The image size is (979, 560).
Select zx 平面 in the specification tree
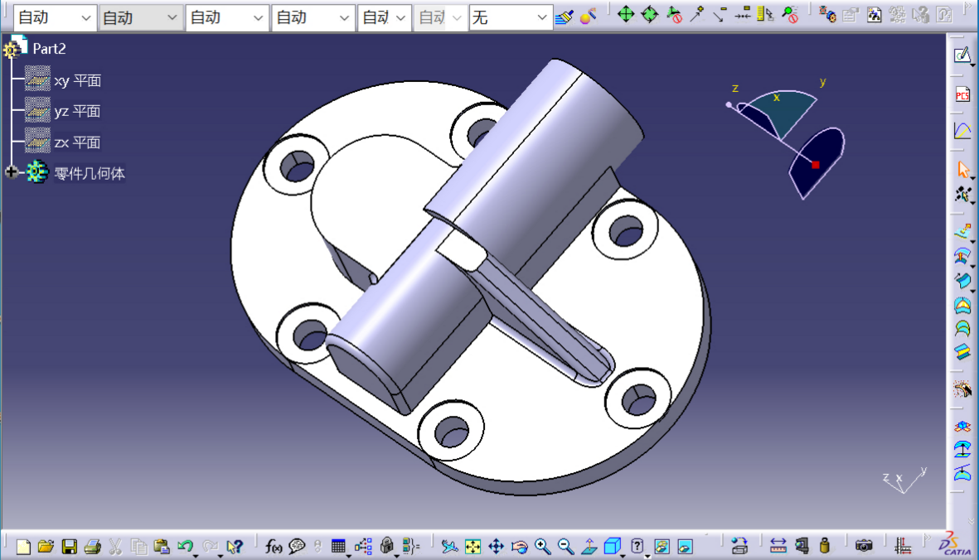coord(77,142)
